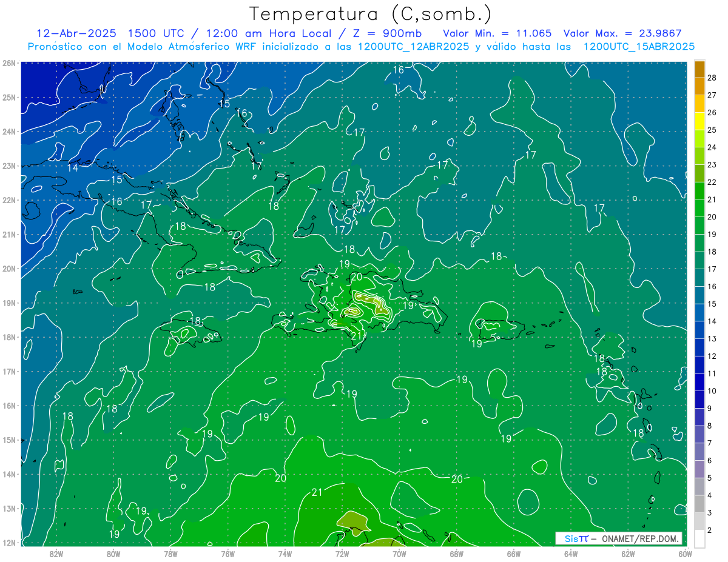Click color bar label 5

point(709,478)
